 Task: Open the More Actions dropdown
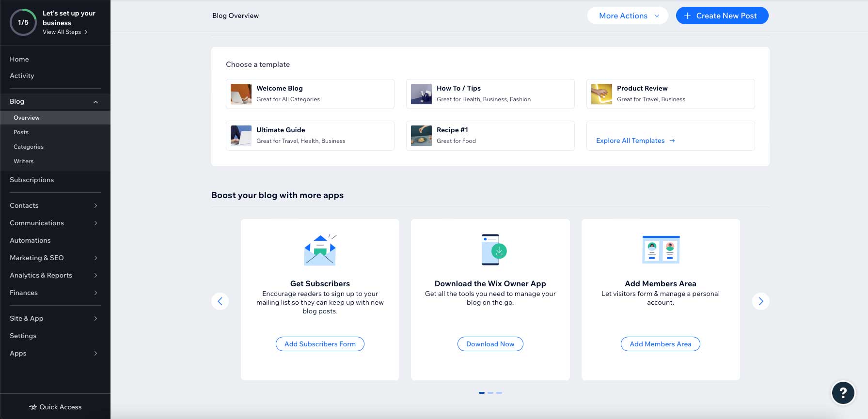point(628,16)
